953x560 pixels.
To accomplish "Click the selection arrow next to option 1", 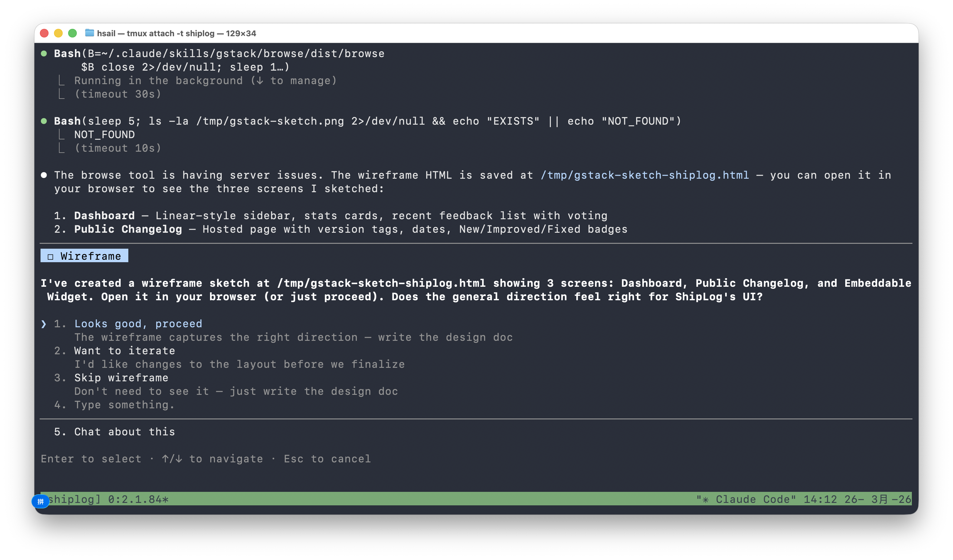I will coord(44,324).
